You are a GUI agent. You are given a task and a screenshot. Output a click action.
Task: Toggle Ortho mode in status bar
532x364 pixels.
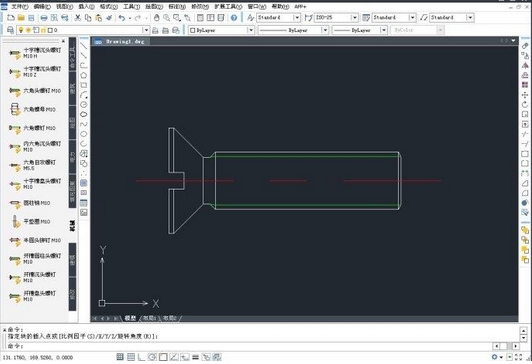pyautogui.click(x=141, y=357)
